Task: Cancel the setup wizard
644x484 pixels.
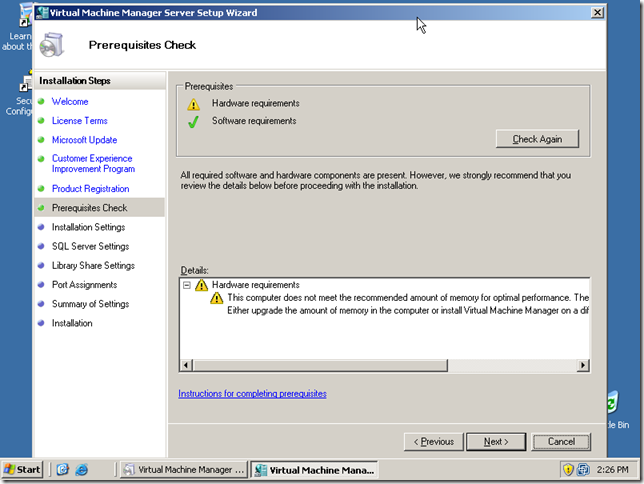Action: coord(561,442)
